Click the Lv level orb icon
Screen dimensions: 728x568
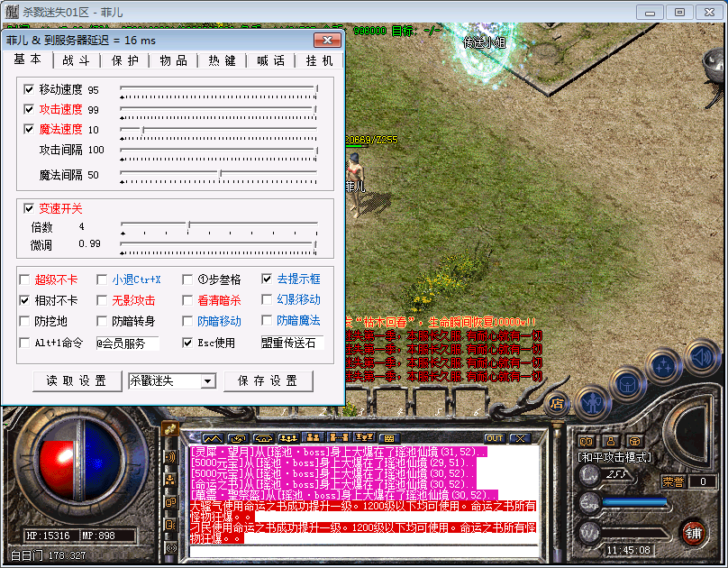point(589,474)
